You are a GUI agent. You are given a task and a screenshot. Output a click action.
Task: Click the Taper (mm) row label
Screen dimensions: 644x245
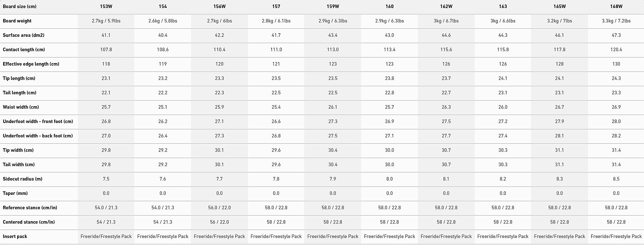tap(15, 193)
